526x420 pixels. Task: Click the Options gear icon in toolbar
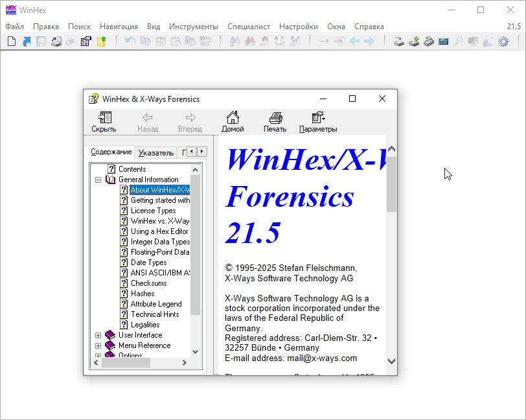pyautogui.click(x=503, y=41)
